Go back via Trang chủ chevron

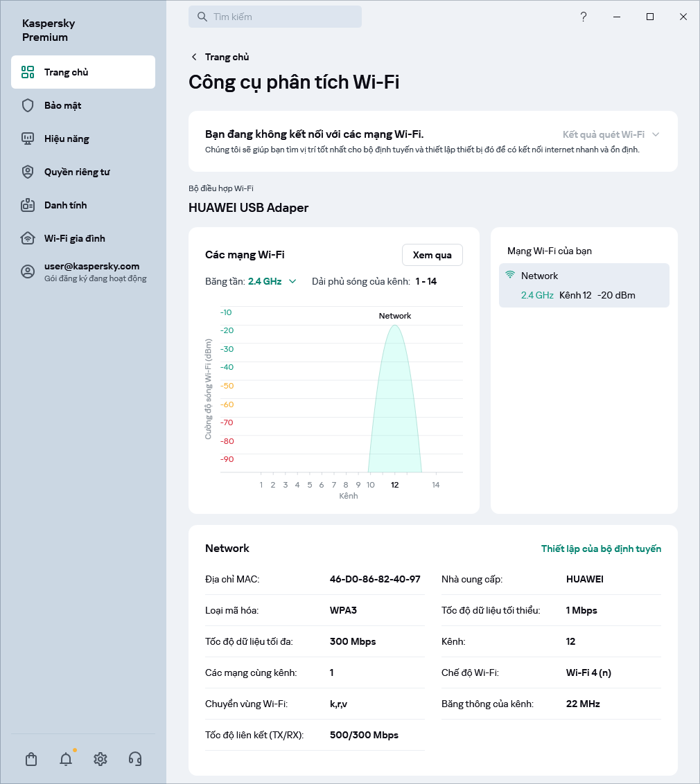(x=195, y=57)
